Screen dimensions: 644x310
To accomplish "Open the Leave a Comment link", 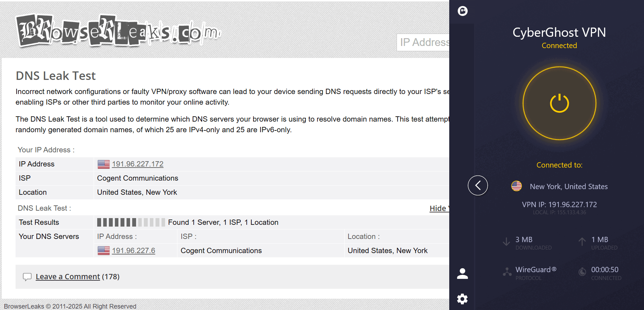I will (x=68, y=277).
